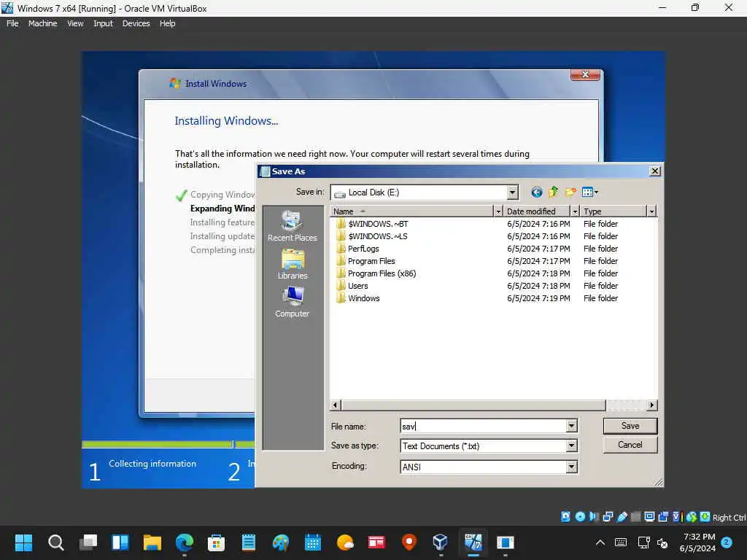
Task: Show hidden tray icons chevron
Action: 600,542
